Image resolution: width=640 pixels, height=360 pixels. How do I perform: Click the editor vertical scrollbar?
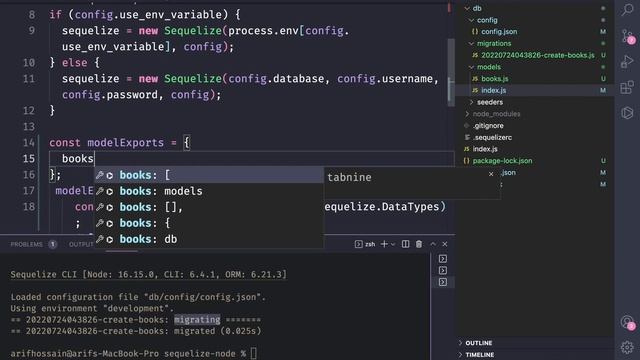coord(451,72)
